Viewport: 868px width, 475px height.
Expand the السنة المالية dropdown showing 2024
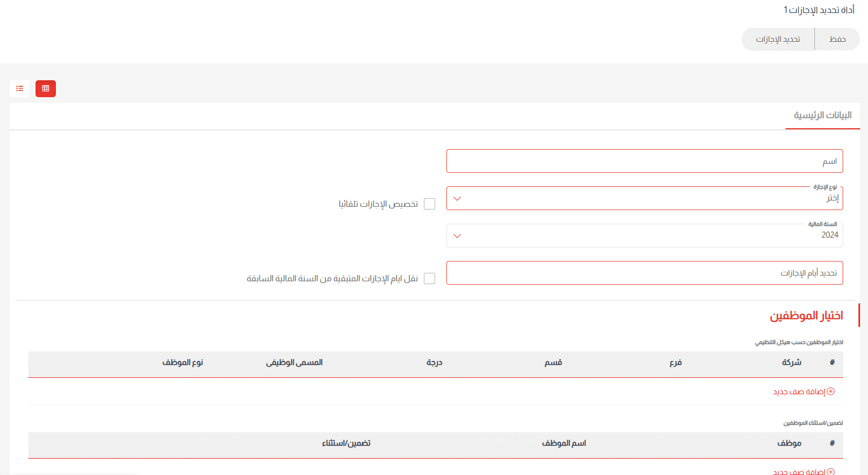point(644,236)
